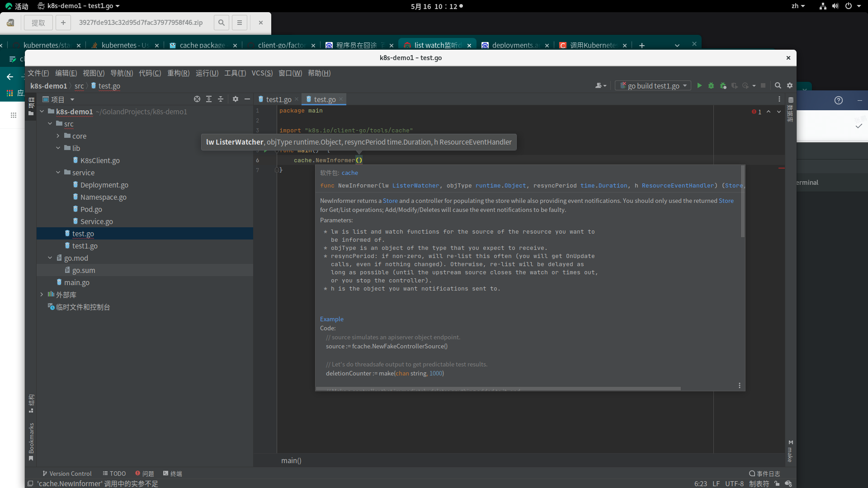Toggle the TODO tool window
Image resolution: width=868 pixels, height=488 pixels.
(x=114, y=473)
